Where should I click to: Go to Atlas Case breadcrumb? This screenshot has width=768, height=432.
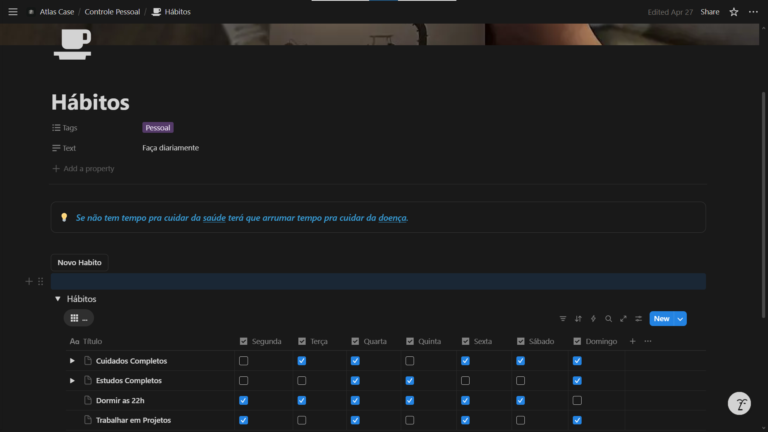pos(56,12)
